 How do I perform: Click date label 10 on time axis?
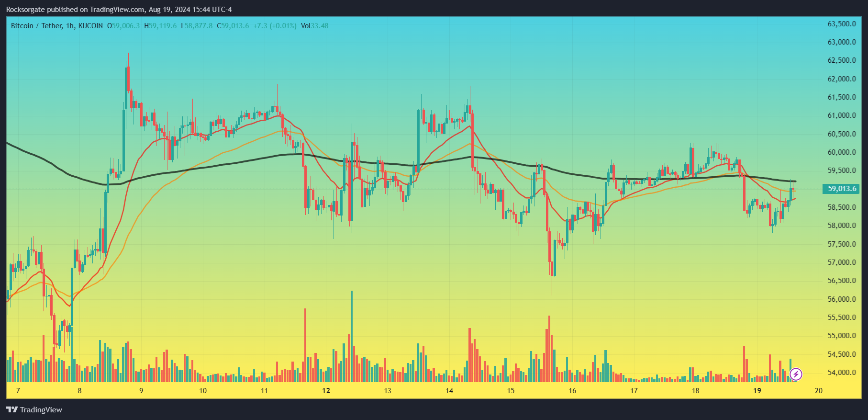[203, 391]
